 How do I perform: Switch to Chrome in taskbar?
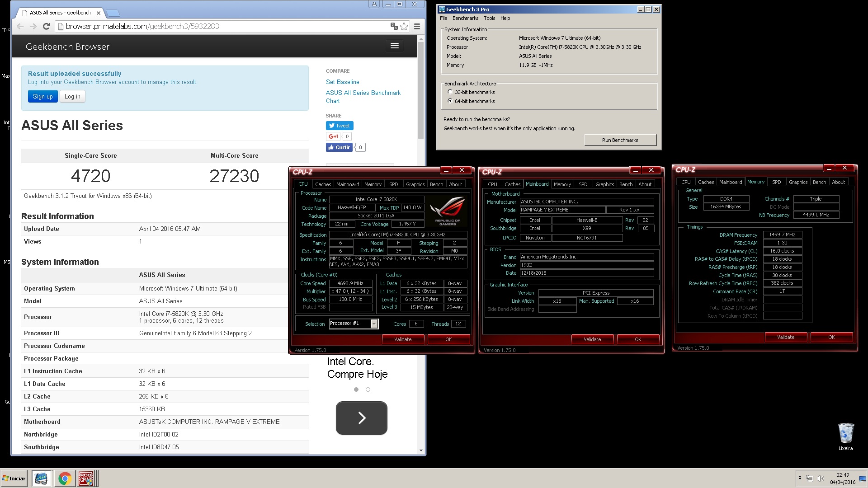pyautogui.click(x=65, y=479)
